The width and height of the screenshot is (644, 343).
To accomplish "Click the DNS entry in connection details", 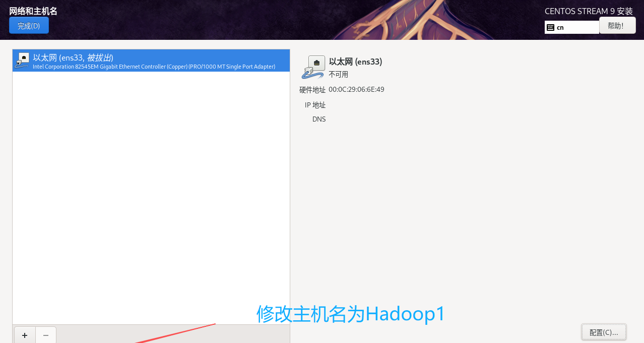I will (x=319, y=119).
